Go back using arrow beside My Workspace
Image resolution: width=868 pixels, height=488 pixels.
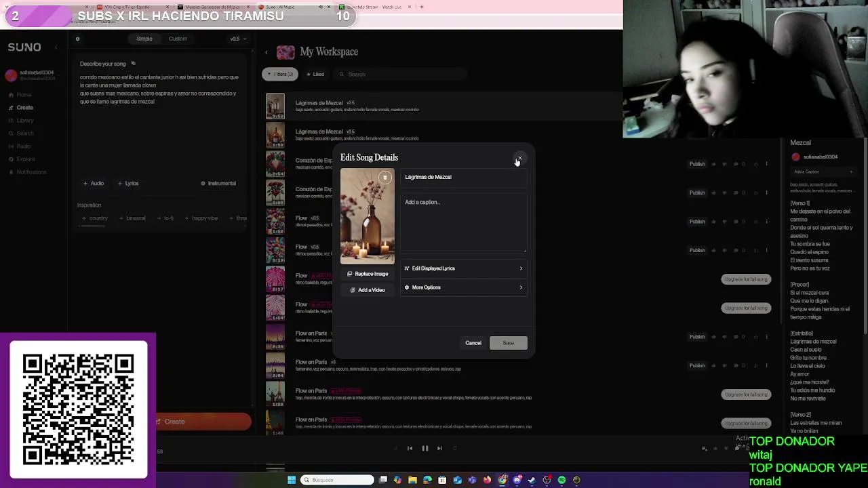[266, 52]
